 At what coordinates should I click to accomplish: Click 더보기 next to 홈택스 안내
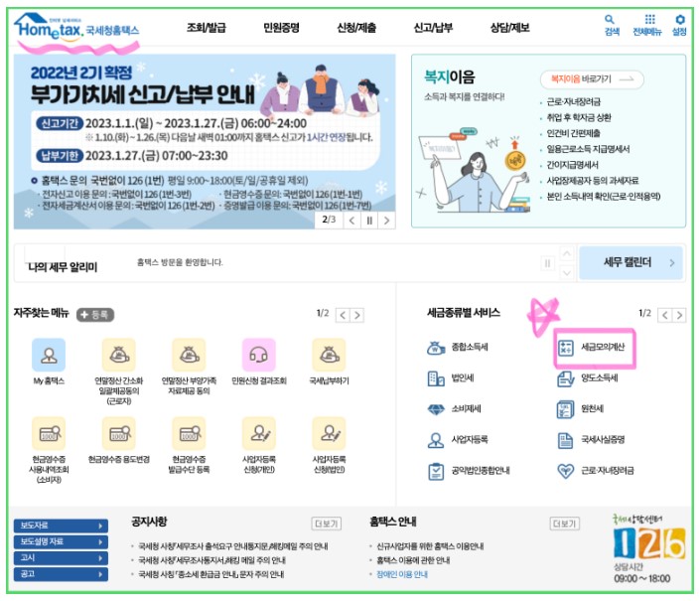point(565,524)
